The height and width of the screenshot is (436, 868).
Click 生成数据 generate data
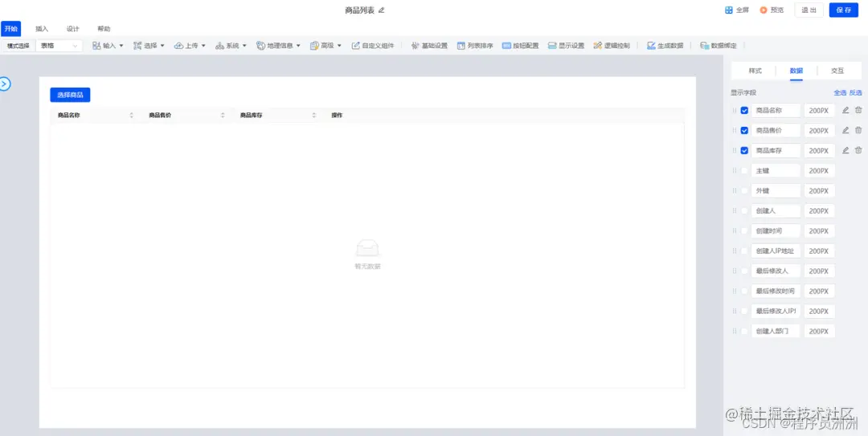click(x=665, y=46)
